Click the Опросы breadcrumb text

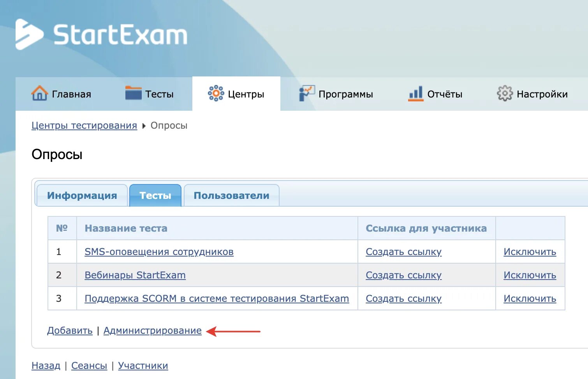[169, 126]
